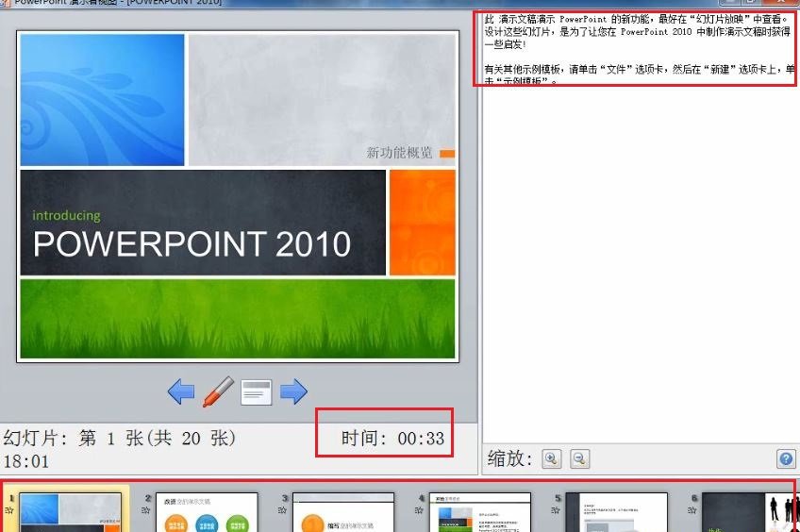Jump to slide 5 thumbnail

617,512
